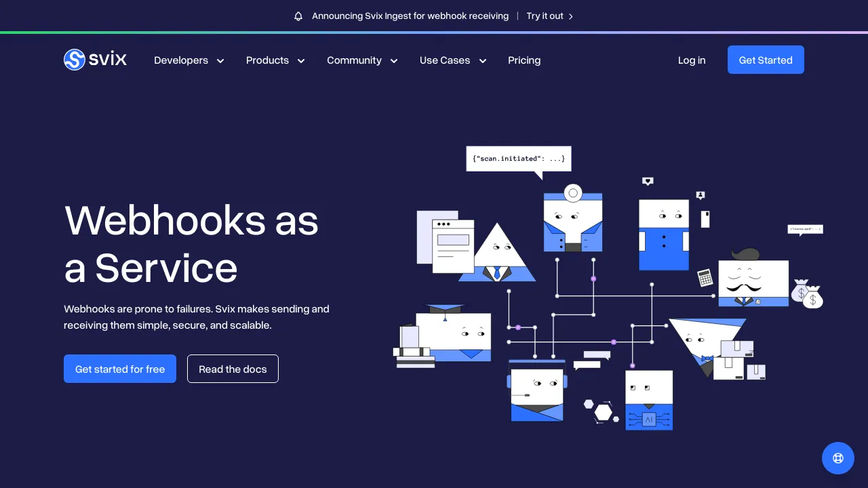Click Read the docs button

point(233,369)
